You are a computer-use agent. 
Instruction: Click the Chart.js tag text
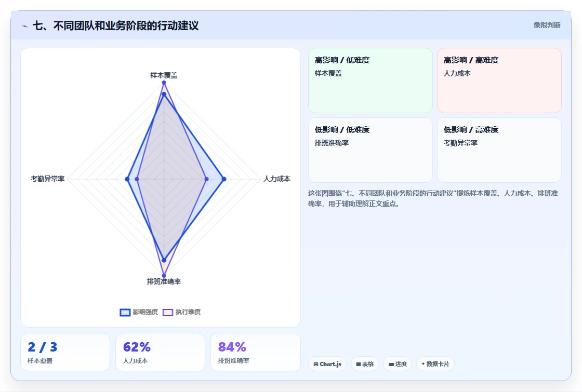[x=330, y=364]
